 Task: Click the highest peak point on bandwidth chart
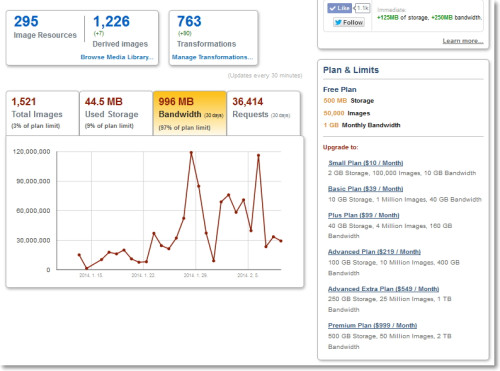191,153
